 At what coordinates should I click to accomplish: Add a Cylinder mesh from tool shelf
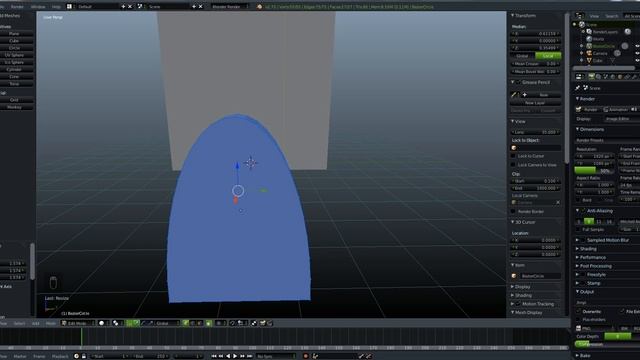click(x=14, y=69)
